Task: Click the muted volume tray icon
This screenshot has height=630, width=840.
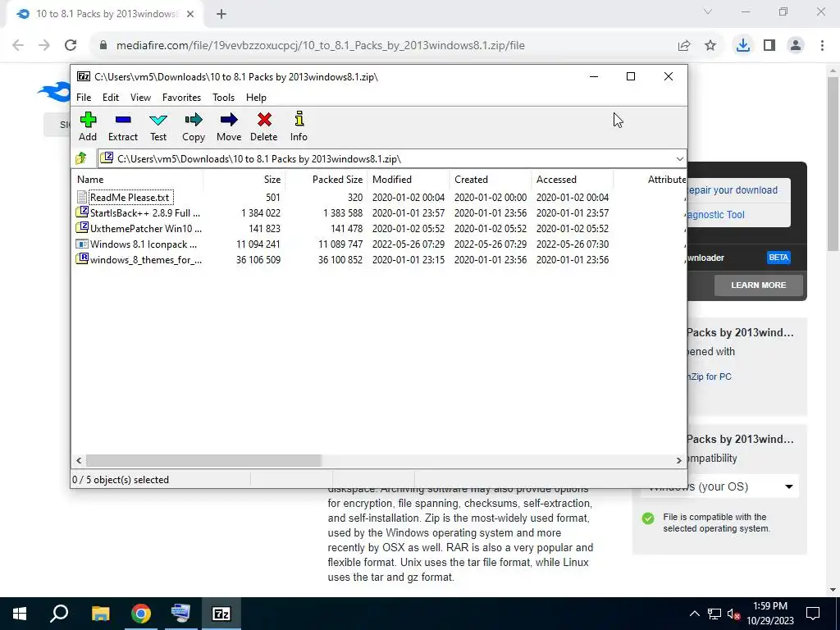Action: tap(734, 614)
